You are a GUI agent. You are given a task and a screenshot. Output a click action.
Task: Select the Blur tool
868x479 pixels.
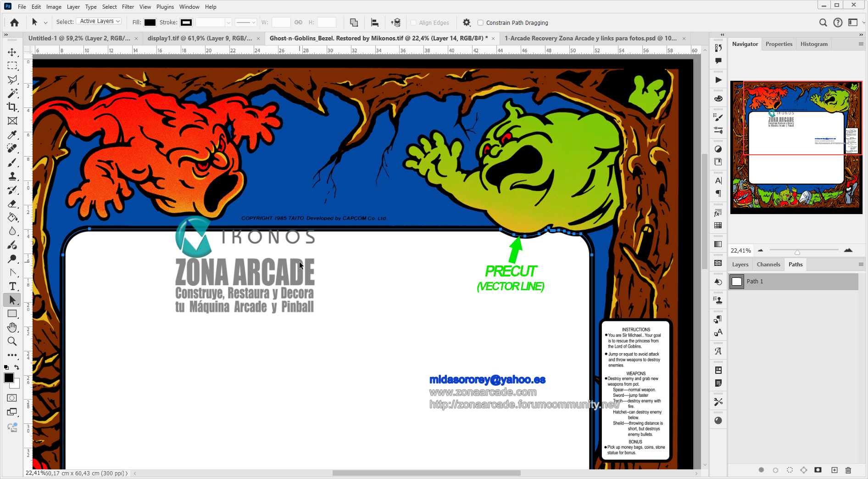[x=12, y=231]
